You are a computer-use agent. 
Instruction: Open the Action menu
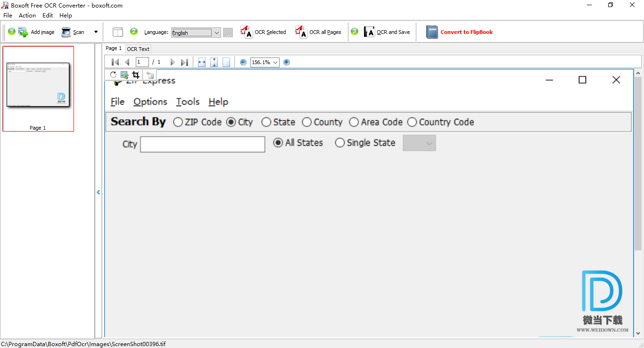(x=27, y=15)
